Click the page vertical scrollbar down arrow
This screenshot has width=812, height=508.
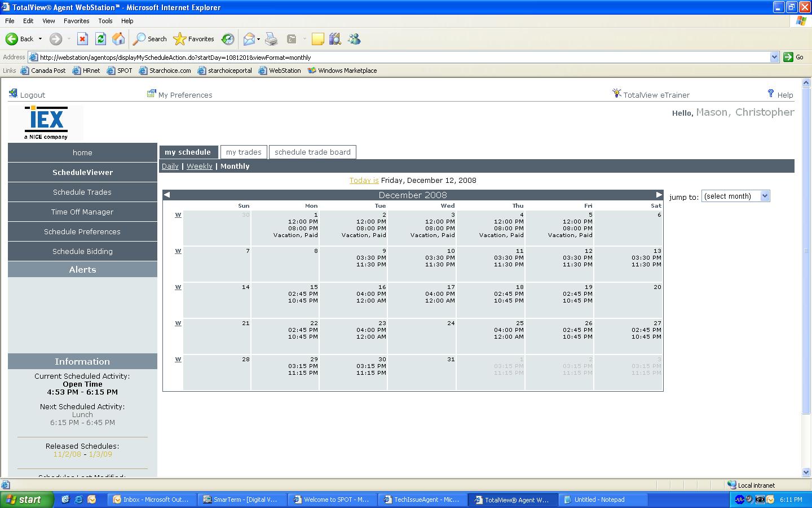tap(806, 472)
